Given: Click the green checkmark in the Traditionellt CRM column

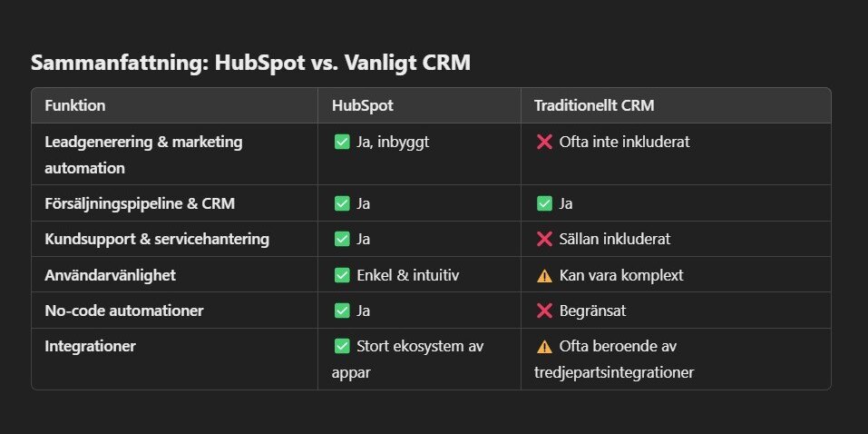Looking at the screenshot, I should [545, 203].
